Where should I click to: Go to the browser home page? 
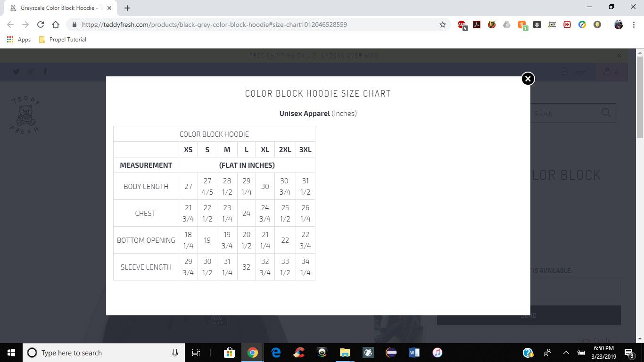[56, 25]
